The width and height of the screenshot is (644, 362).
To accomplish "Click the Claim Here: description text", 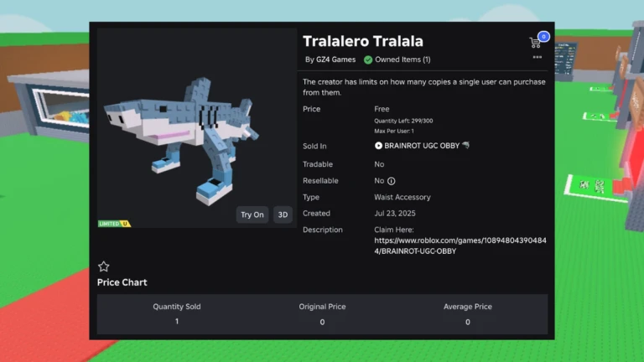I will point(394,230).
